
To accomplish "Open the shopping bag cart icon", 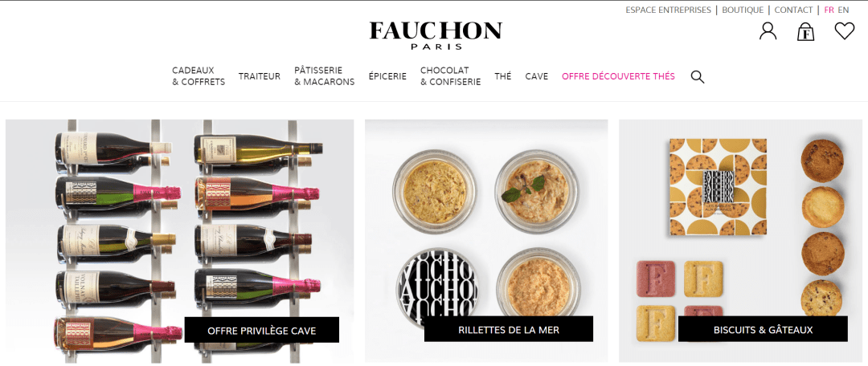I will (x=805, y=31).
